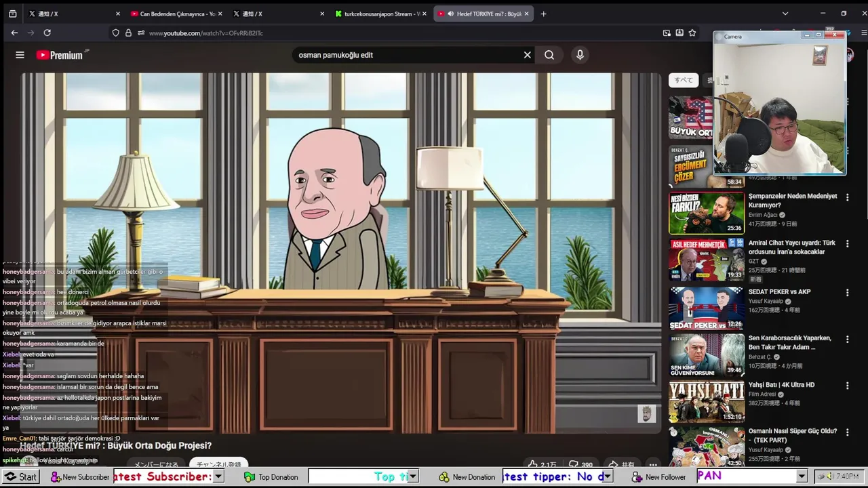
Task: Open Şempanzeler Neden Medeniyet Kuramıyor thumbnail
Action: click(707, 213)
